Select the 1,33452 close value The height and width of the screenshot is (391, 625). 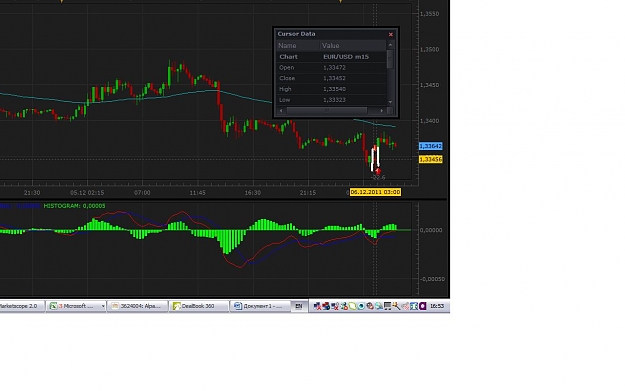(x=334, y=78)
